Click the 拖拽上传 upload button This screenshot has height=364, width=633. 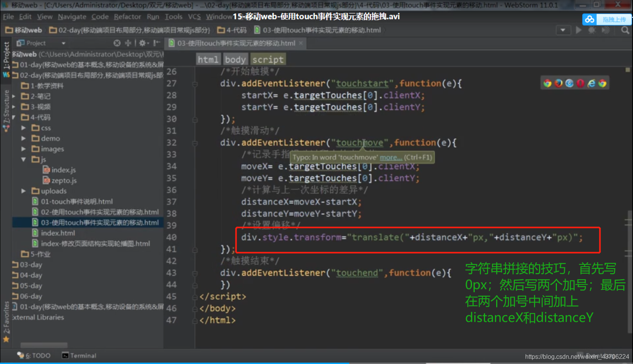(614, 19)
